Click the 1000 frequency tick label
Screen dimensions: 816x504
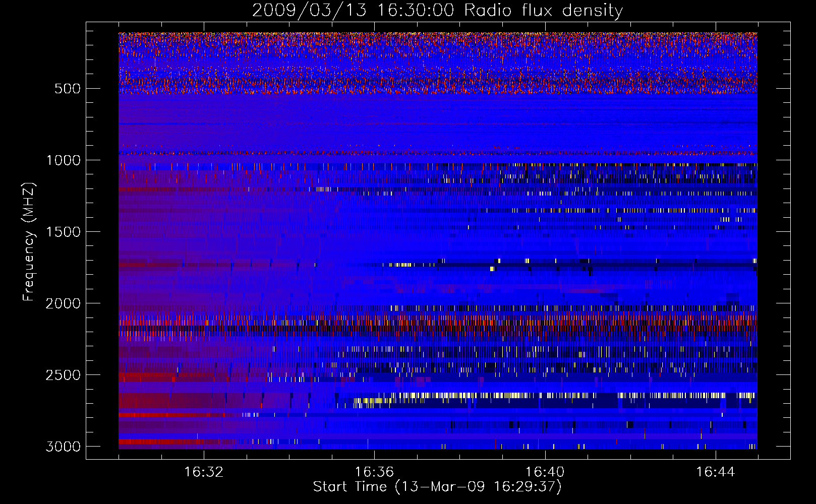(64, 160)
